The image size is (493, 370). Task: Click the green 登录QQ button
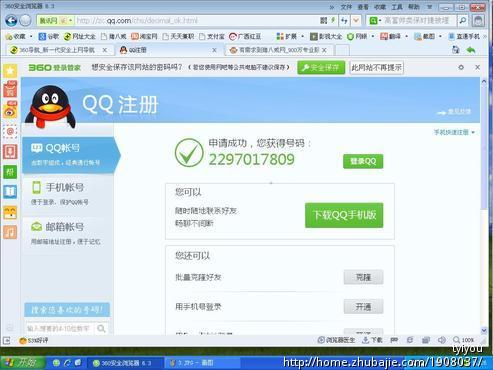pos(363,161)
